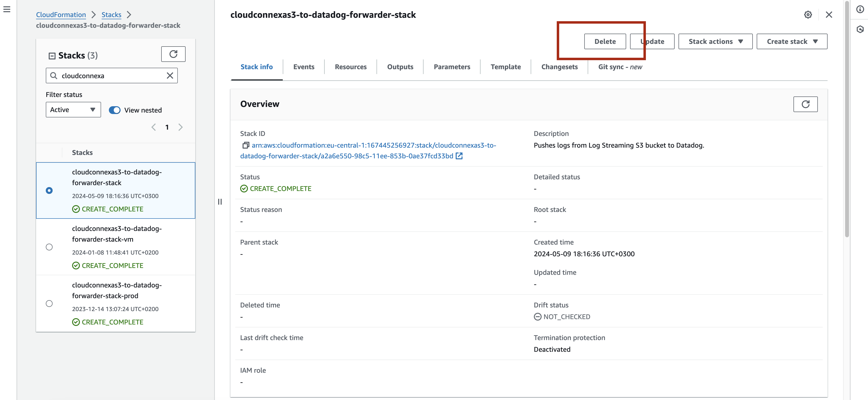
Task: Clear the cloudconnexa search text
Action: [x=170, y=76]
